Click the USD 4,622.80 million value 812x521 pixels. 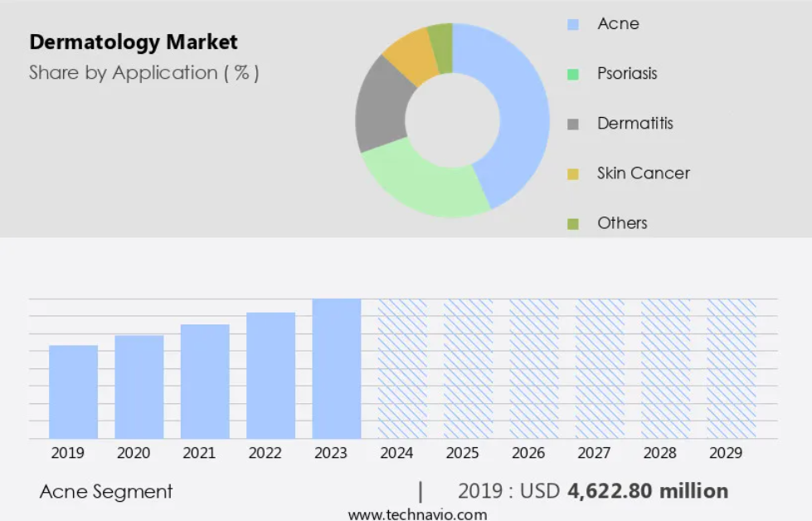pos(647,491)
